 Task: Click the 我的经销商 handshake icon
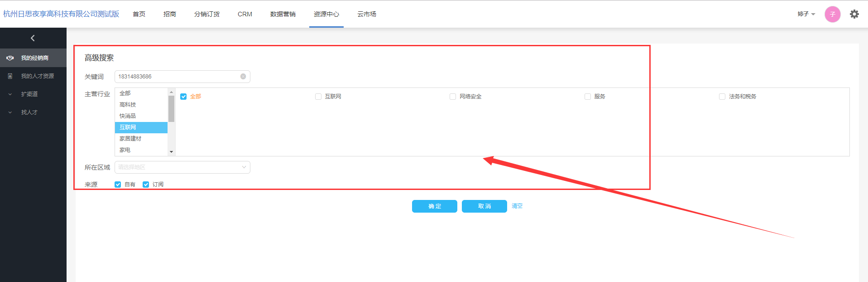[10, 58]
